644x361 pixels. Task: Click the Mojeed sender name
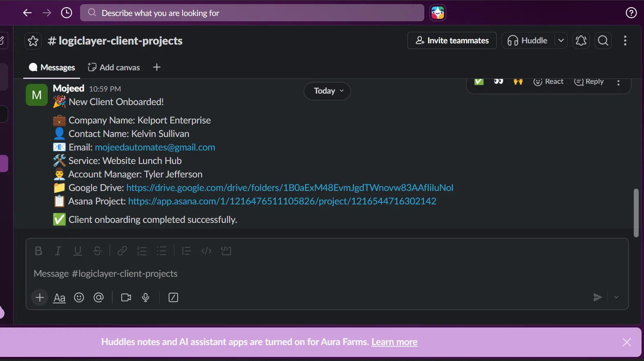pyautogui.click(x=69, y=88)
